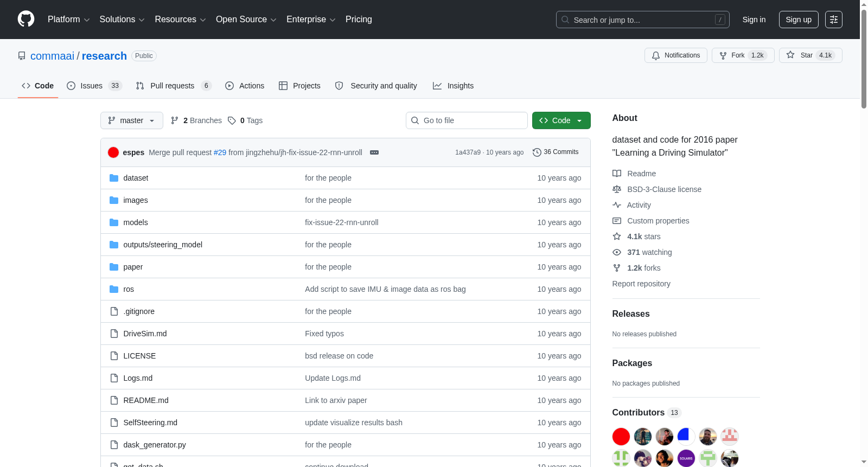The height and width of the screenshot is (467, 868).
Task: Open the Contributors section heading
Action: pyautogui.click(x=638, y=413)
